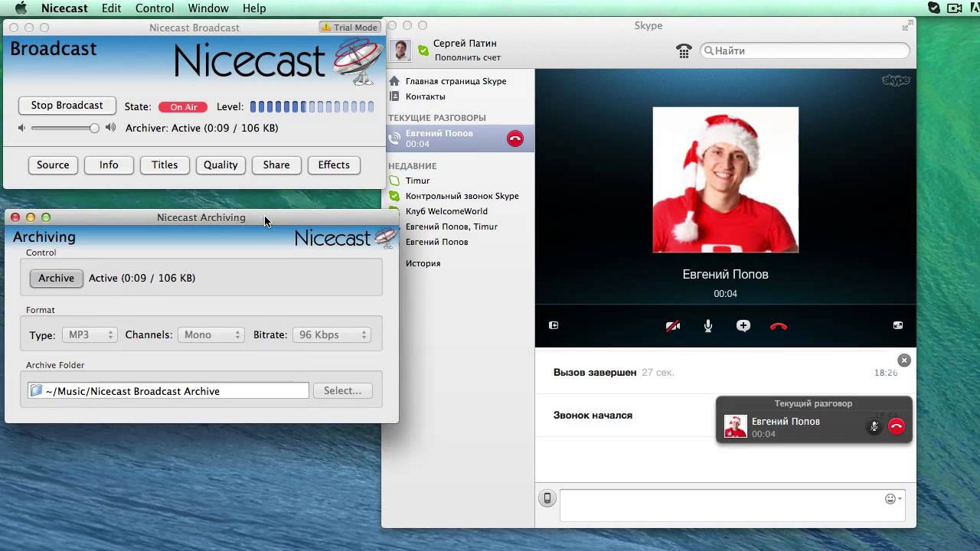Open the Window menu
980x551 pixels.
click(208, 8)
